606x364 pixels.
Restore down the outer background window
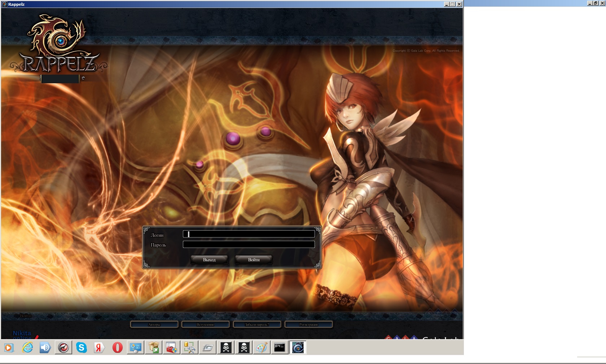coord(596,3)
